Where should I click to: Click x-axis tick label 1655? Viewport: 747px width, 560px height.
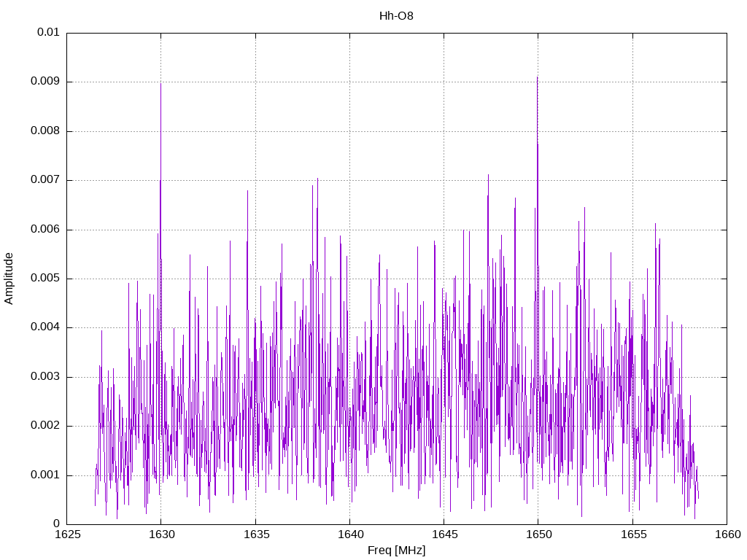tap(634, 534)
